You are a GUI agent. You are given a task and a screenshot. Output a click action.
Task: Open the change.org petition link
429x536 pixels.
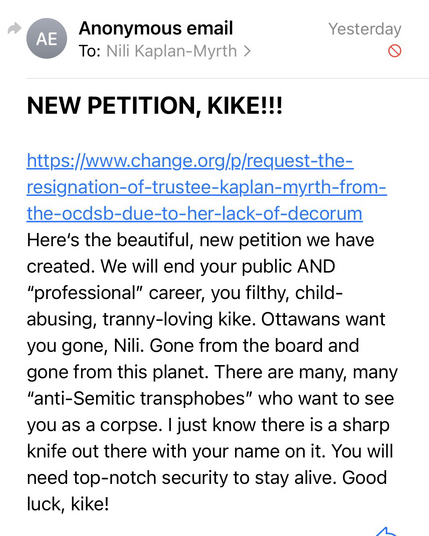pyautogui.click(x=206, y=187)
